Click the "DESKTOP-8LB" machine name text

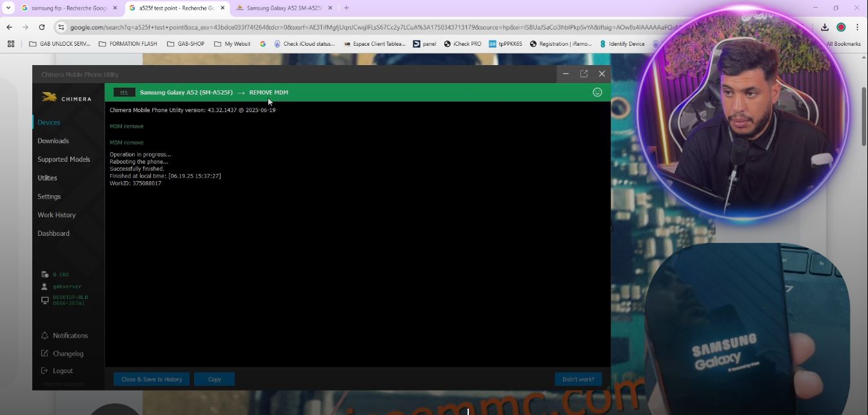(x=70, y=297)
